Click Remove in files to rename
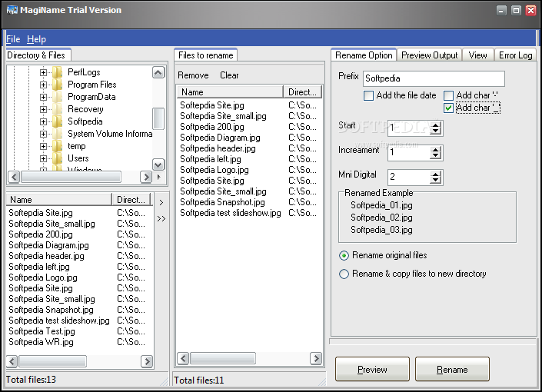 pos(193,75)
